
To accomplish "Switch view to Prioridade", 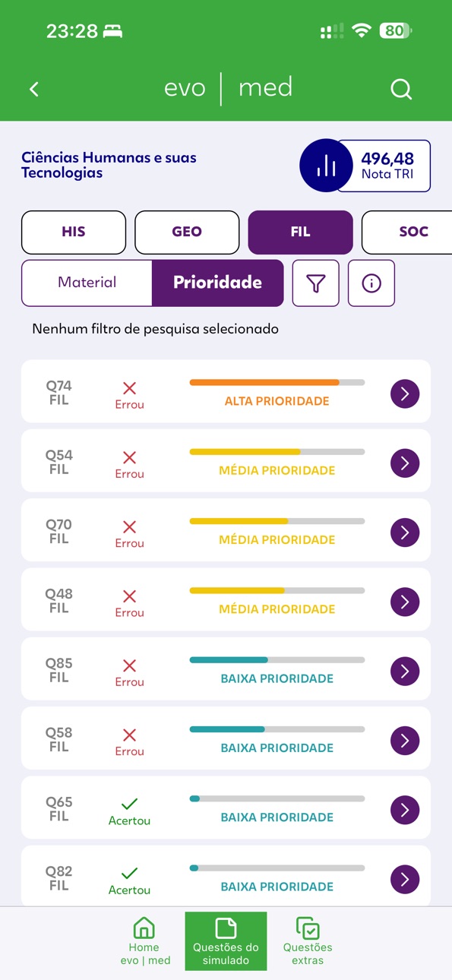I will tap(218, 283).
